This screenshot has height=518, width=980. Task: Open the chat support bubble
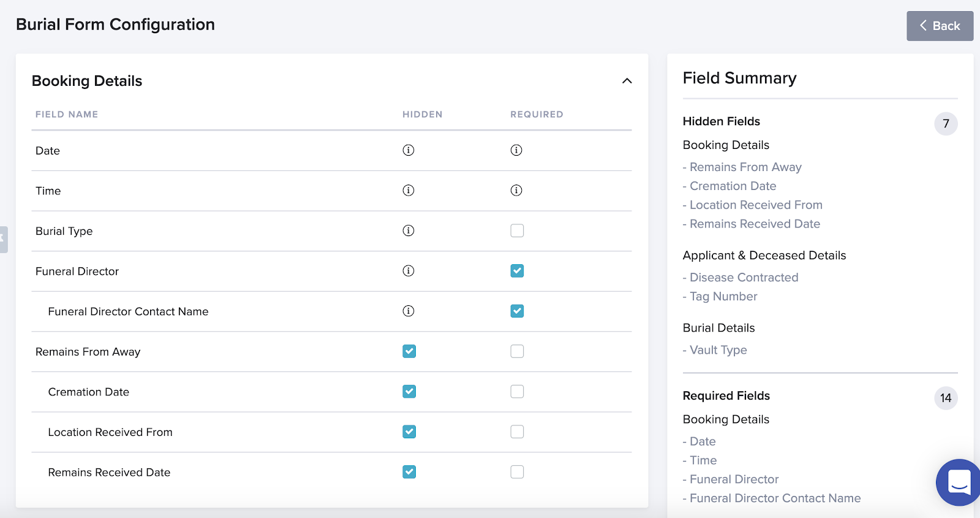pyautogui.click(x=959, y=482)
